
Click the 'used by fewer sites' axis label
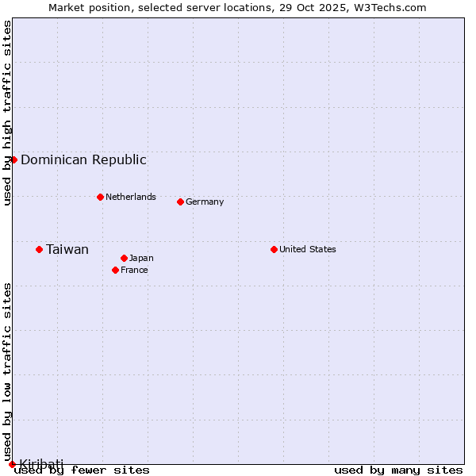pos(83,470)
